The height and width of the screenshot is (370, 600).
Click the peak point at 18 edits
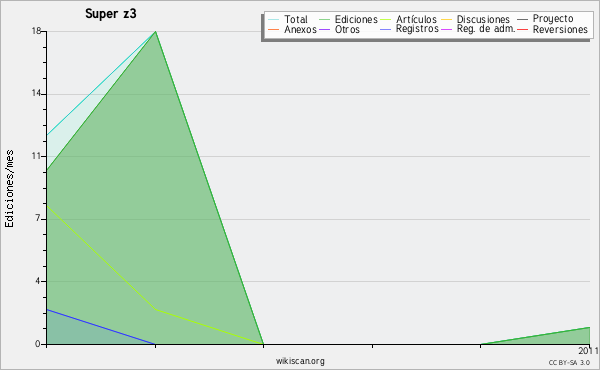[155, 31]
